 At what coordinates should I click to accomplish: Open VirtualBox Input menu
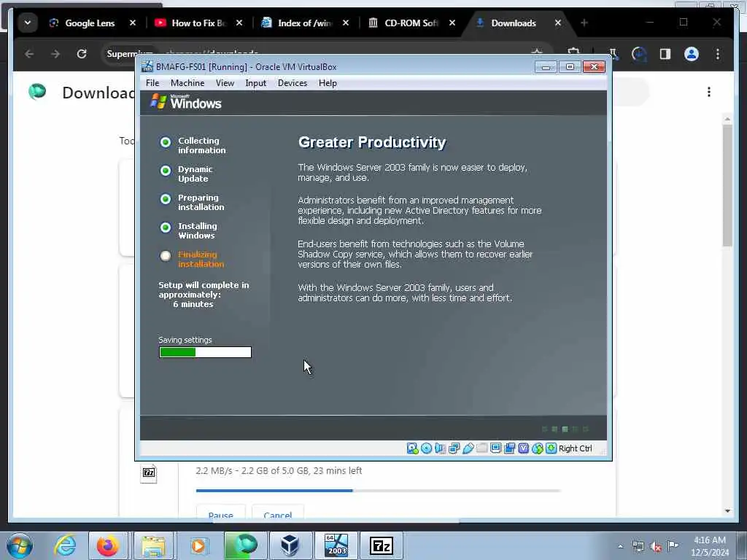point(256,83)
